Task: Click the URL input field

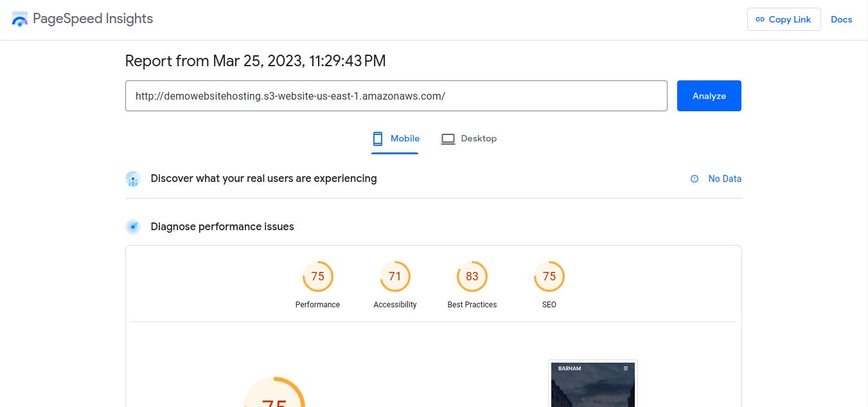Action: [396, 96]
